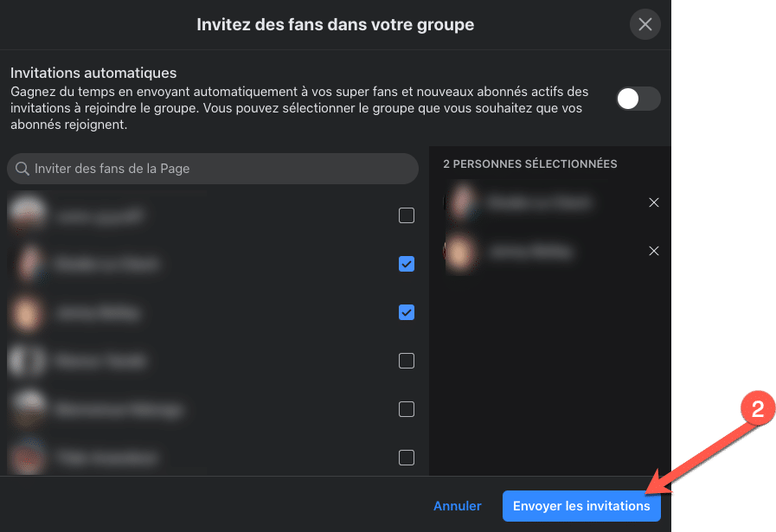776x532 pixels.
Task: Open second selected person's avatar in right panel
Action: click(463, 251)
